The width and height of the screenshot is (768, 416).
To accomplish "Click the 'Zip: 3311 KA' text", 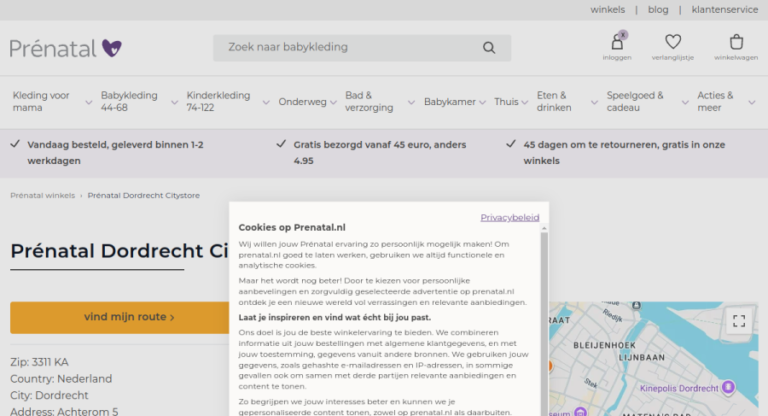I will tap(39, 362).
